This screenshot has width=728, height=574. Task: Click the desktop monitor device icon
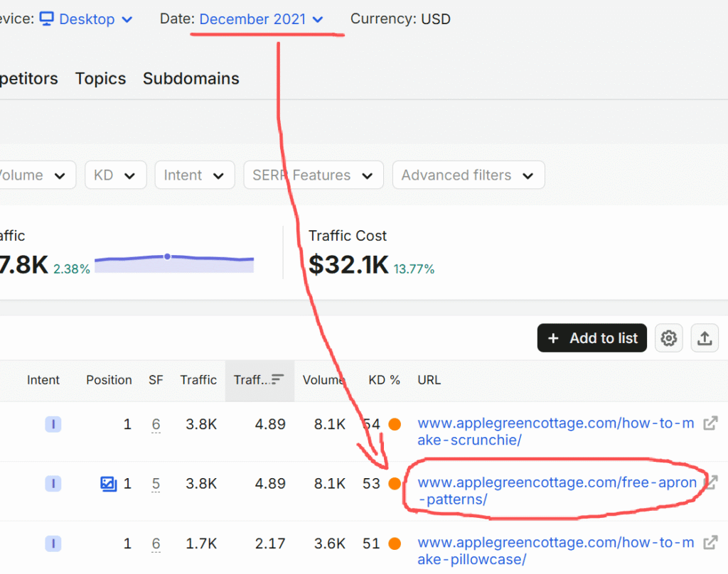46,18
